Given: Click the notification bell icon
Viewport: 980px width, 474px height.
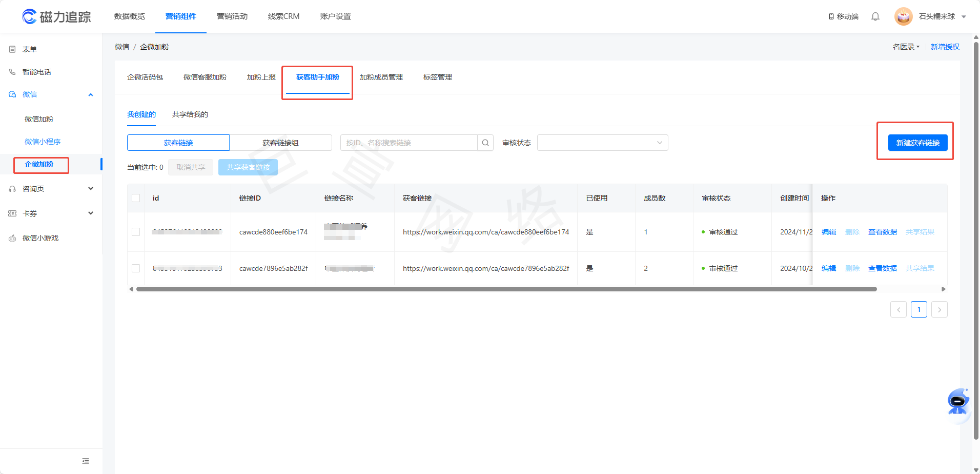Looking at the screenshot, I should 875,16.
